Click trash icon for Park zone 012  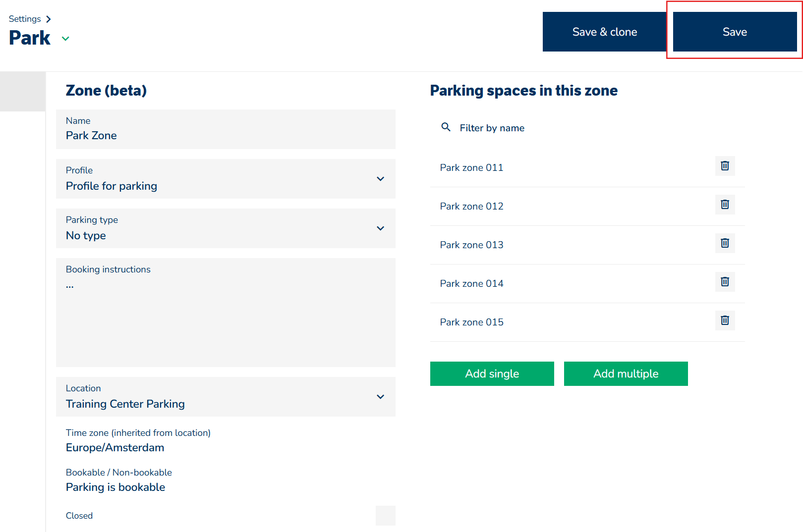pos(725,205)
